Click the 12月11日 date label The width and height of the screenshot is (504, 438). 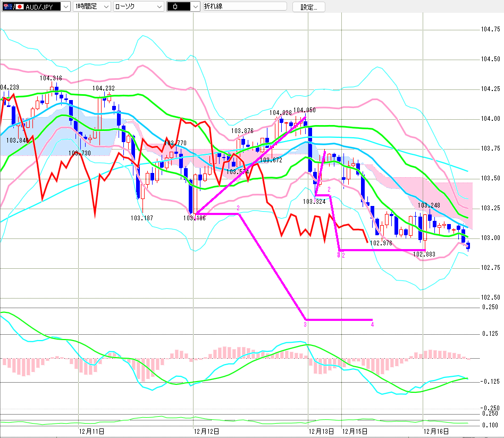(x=91, y=431)
